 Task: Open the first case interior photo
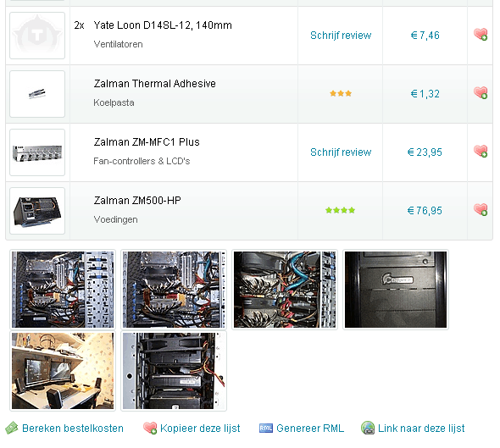pos(63,290)
